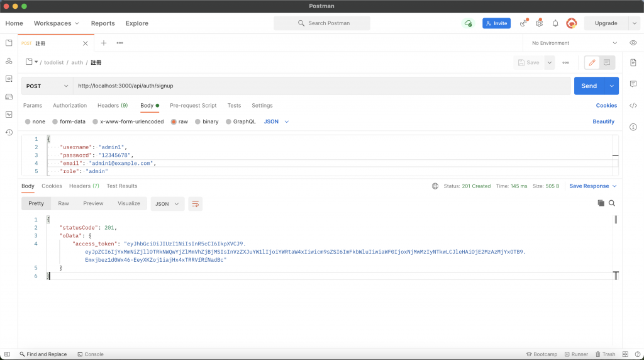Viewport: 644px width, 360px height.
Task: Open the request Headers (9) tab
Action: click(113, 106)
